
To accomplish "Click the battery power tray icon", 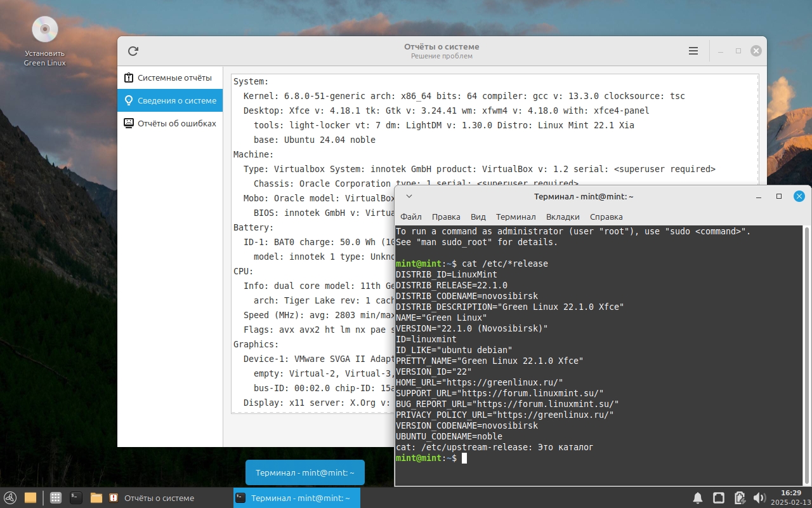I will (x=739, y=498).
